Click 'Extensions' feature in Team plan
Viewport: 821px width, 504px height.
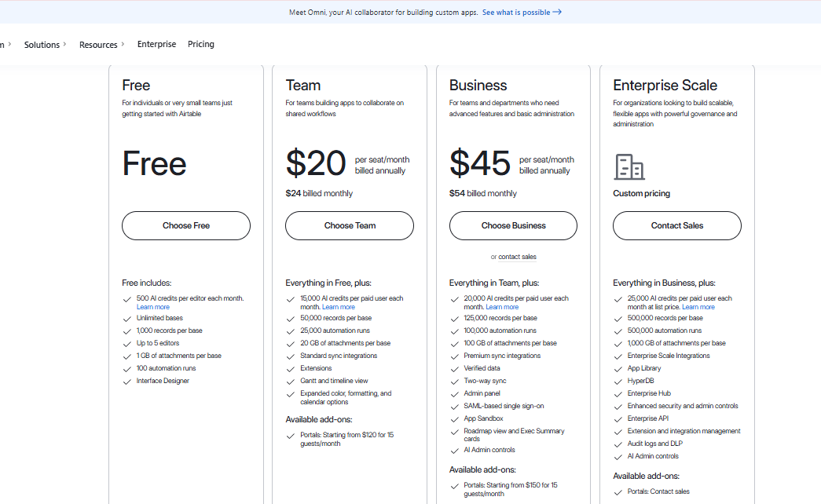(316, 368)
